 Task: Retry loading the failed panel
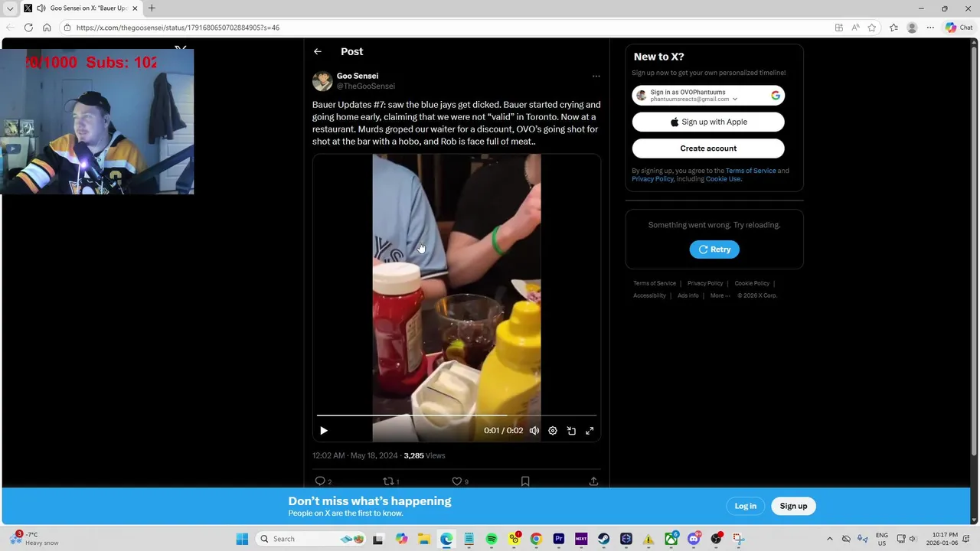click(x=714, y=249)
